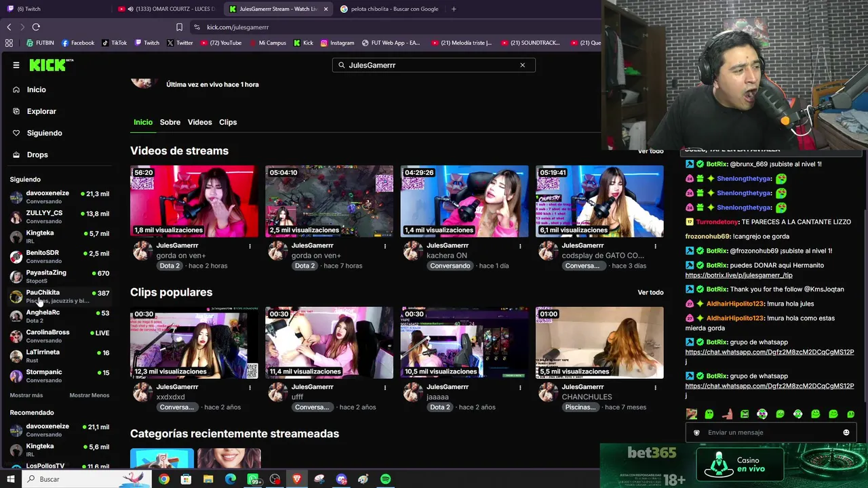
Task: Open ZULLYY_CS channel in the sidebar
Action: pyautogui.click(x=60, y=216)
